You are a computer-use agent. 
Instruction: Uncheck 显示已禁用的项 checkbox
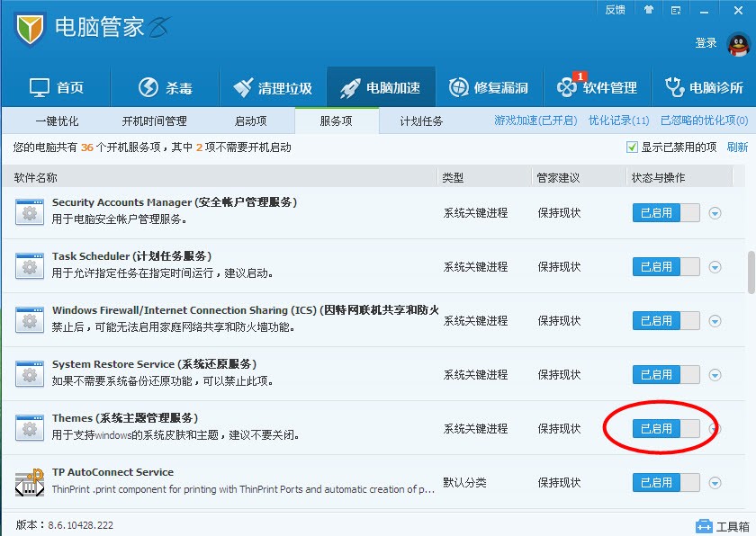632,147
